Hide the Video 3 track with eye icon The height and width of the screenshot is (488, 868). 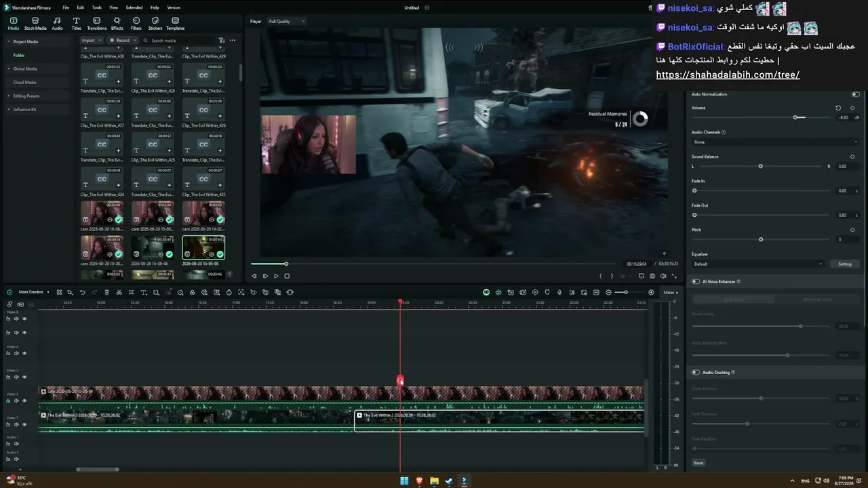pyautogui.click(x=24, y=377)
